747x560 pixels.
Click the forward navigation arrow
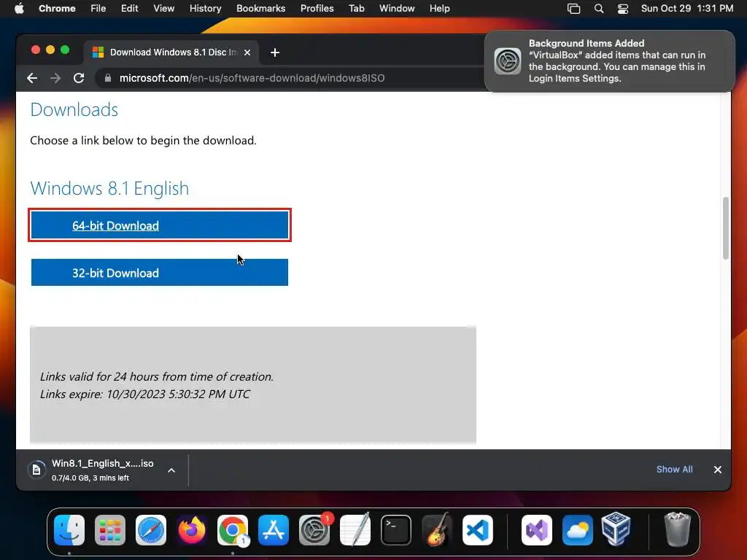(x=55, y=78)
